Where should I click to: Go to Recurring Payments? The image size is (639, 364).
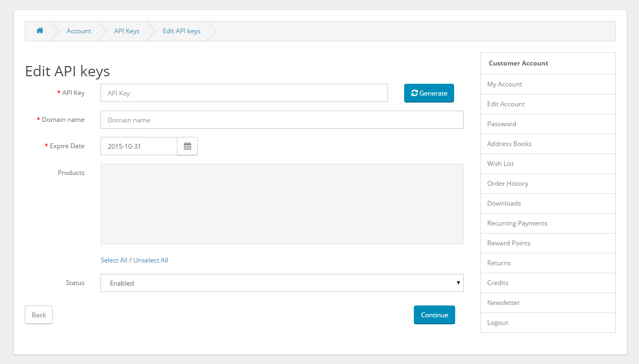(x=517, y=223)
